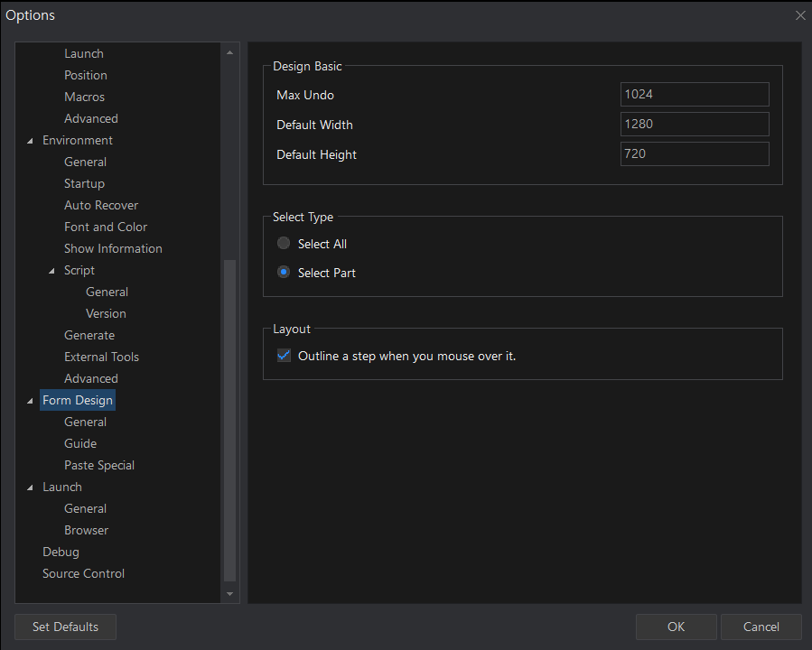Collapse the Script tree node

tap(51, 271)
